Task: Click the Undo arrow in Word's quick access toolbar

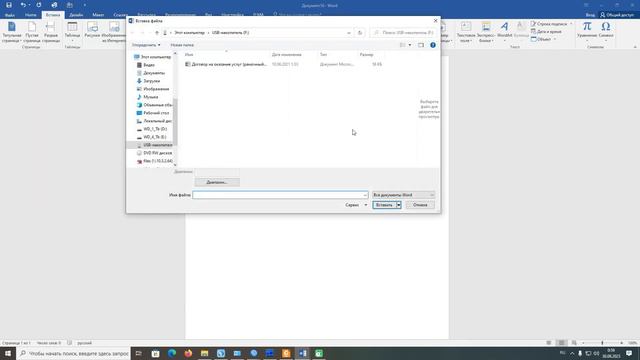Action: tap(23, 5)
